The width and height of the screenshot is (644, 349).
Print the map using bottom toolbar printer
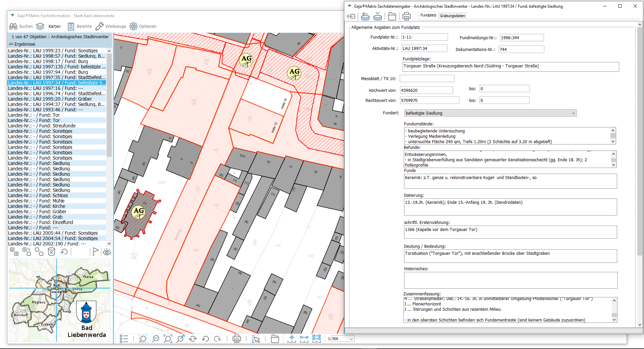point(237,339)
